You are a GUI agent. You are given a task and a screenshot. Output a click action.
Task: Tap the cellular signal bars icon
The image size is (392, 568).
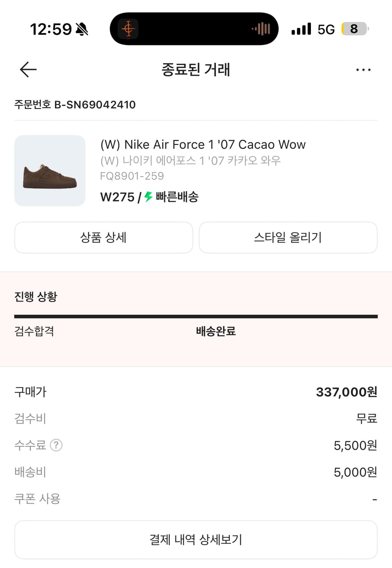301,29
